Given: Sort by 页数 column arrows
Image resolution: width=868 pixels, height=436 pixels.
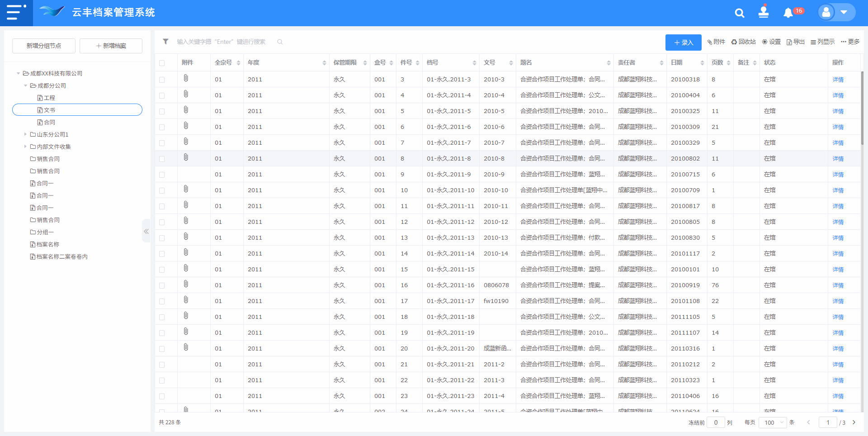Looking at the screenshot, I should coord(729,63).
